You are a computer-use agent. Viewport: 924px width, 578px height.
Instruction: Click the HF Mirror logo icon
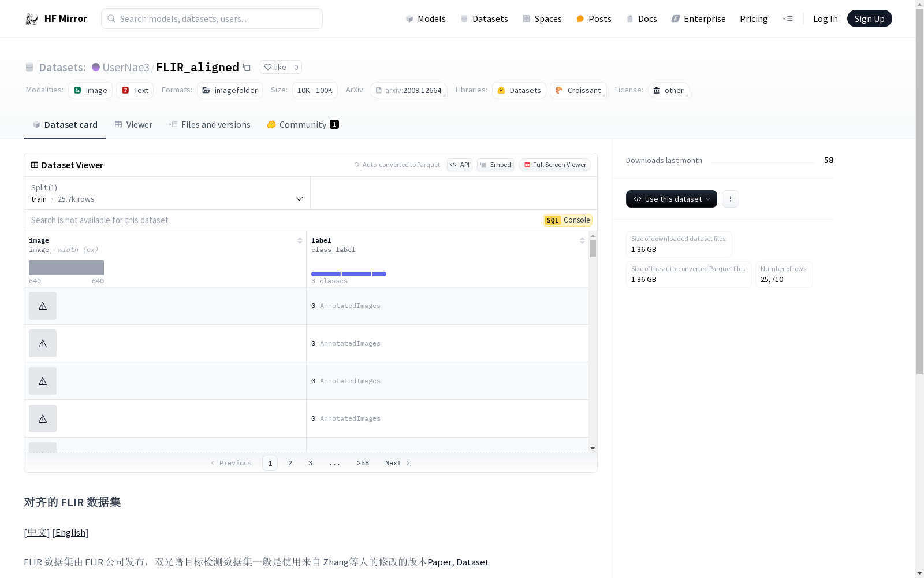coord(32,19)
